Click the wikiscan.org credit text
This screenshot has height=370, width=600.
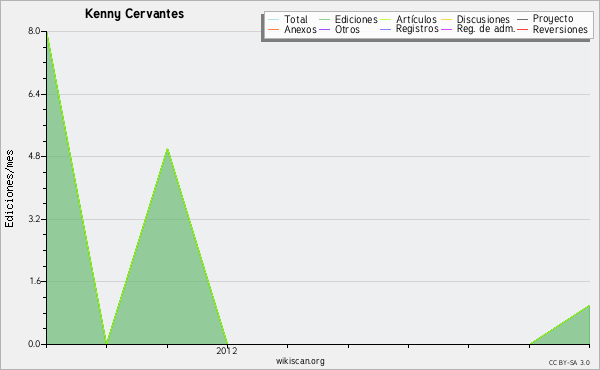point(300,361)
